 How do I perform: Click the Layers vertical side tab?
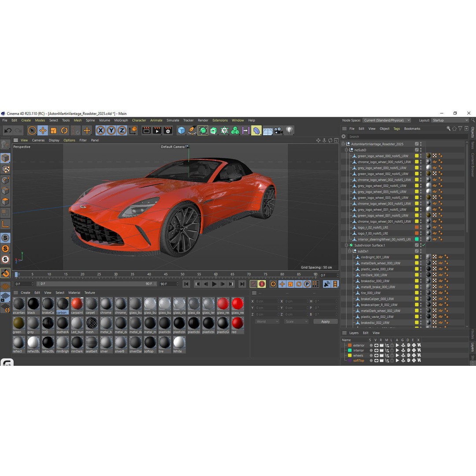tap(473, 347)
